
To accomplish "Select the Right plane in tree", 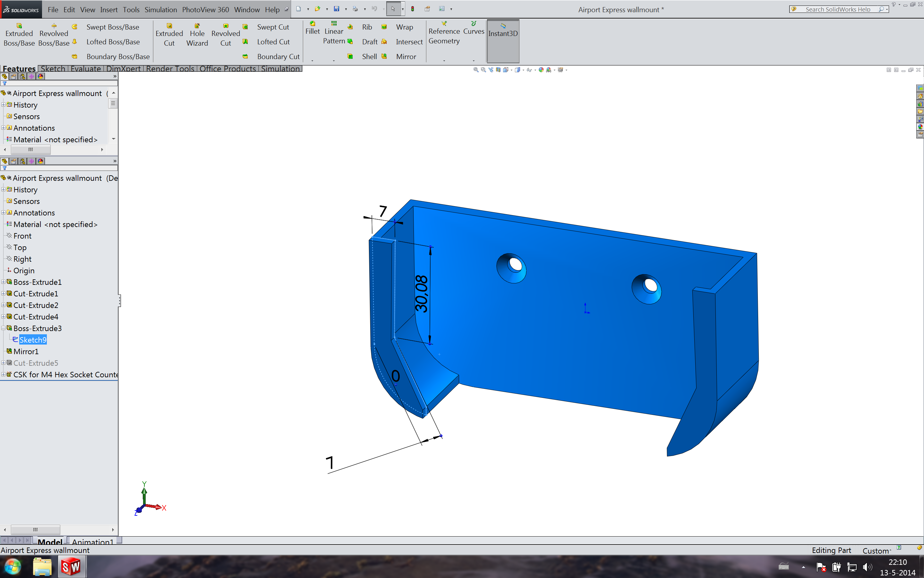I will coord(22,259).
